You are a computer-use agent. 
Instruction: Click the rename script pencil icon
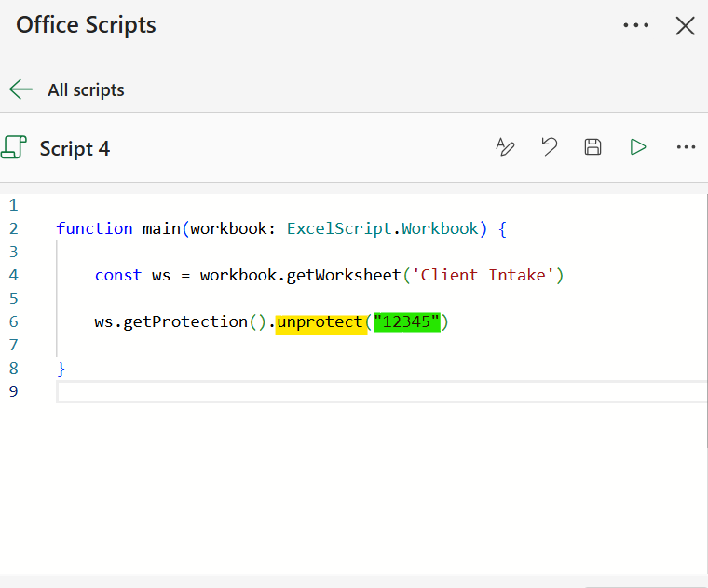505,147
